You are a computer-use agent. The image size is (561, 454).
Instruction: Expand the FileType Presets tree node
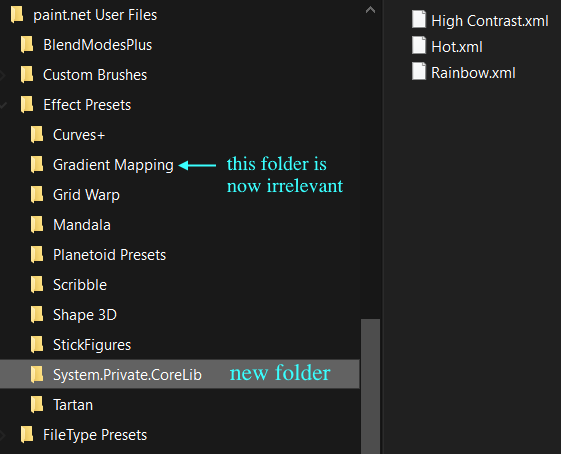[x=2, y=435]
